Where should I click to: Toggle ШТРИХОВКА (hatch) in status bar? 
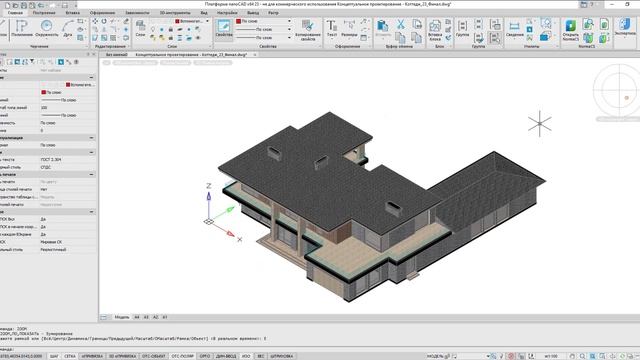(282, 356)
